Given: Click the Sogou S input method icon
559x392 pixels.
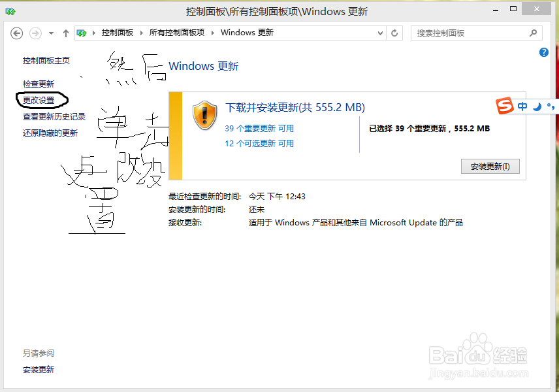Looking at the screenshot, I should point(504,106).
